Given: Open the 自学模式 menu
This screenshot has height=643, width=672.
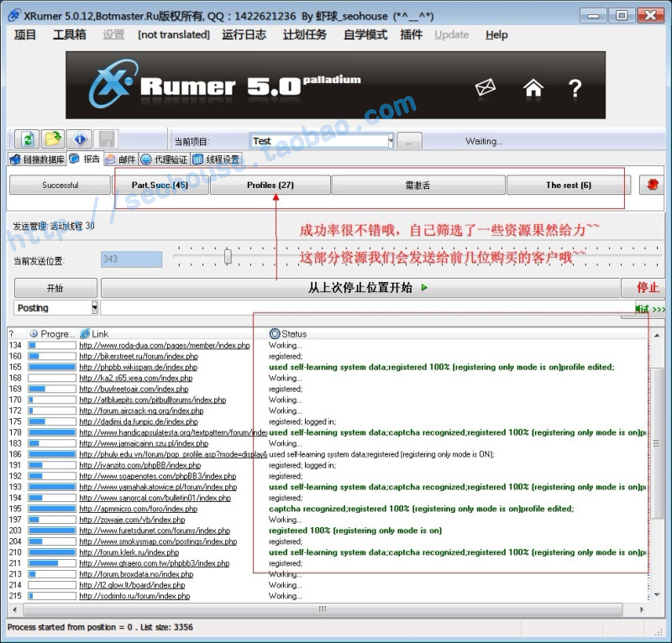Looking at the screenshot, I should (365, 34).
